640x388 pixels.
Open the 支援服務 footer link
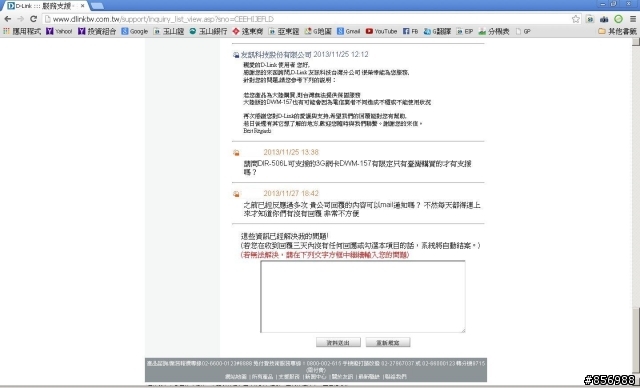[x=289, y=377]
